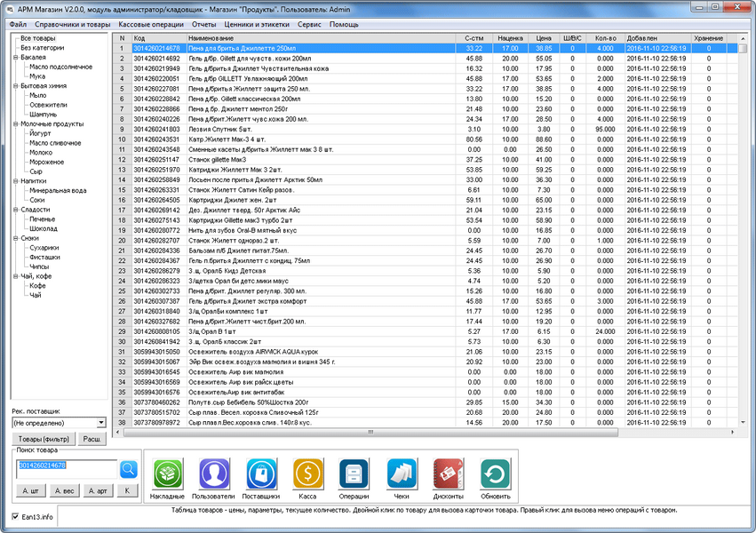Click code cell 3073780515702

coord(159,412)
